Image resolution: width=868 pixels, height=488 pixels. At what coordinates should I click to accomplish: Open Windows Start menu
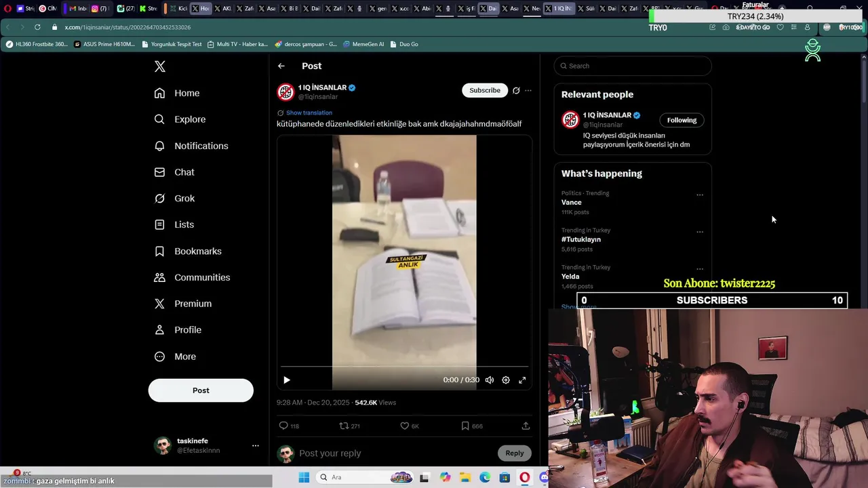[x=304, y=477]
